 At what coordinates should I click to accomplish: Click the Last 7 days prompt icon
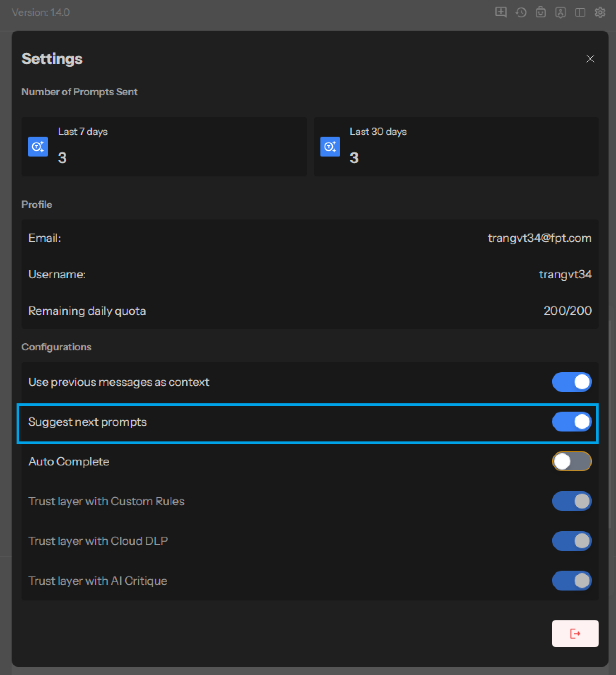(38, 147)
